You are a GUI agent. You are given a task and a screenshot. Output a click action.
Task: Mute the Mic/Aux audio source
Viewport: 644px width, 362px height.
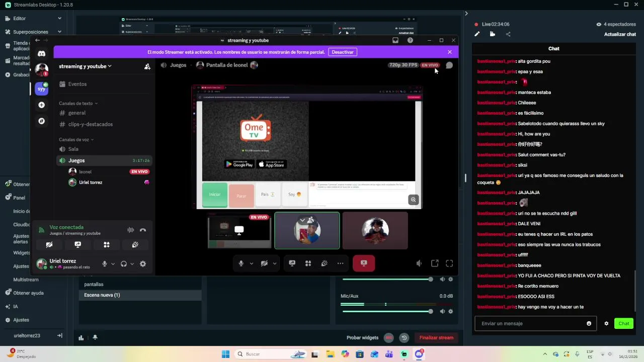(442, 311)
